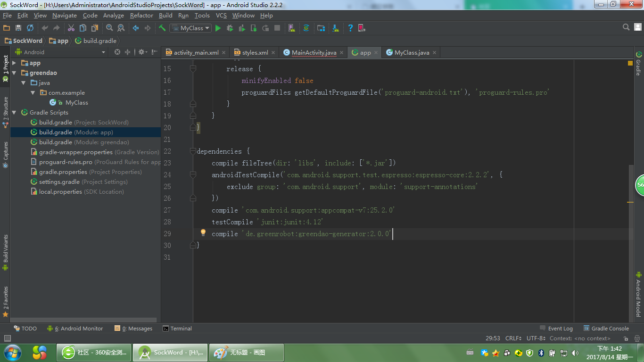Click the intention lightbulb on line 29
The width and height of the screenshot is (644, 362).
pos(203,233)
